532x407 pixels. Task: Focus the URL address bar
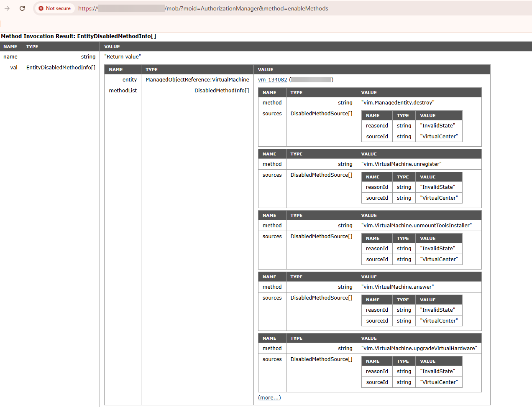[x=251, y=8]
